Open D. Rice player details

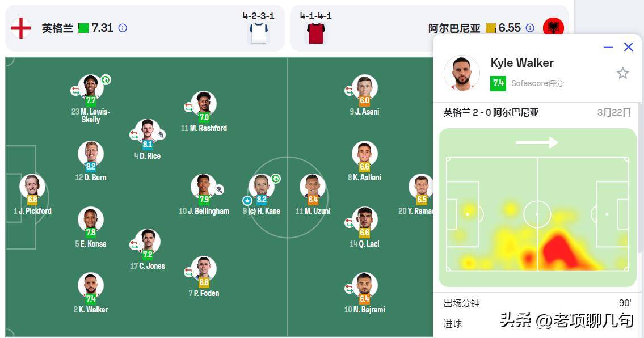[147, 131]
